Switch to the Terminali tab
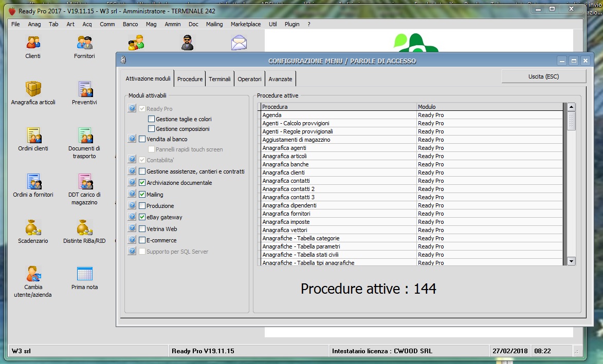The width and height of the screenshot is (603, 364). 220,79
